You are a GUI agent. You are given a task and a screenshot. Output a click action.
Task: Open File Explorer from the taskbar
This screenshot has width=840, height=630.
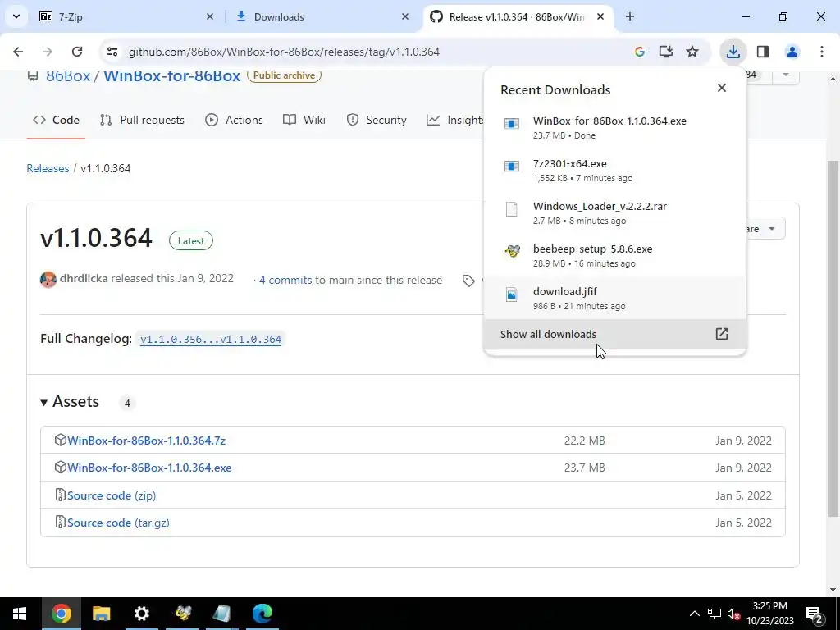point(101,614)
